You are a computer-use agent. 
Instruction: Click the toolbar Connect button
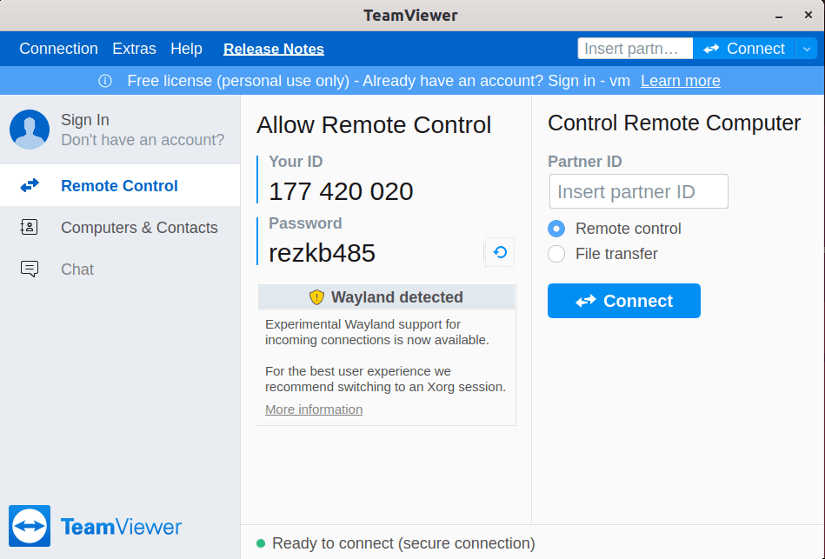click(744, 49)
